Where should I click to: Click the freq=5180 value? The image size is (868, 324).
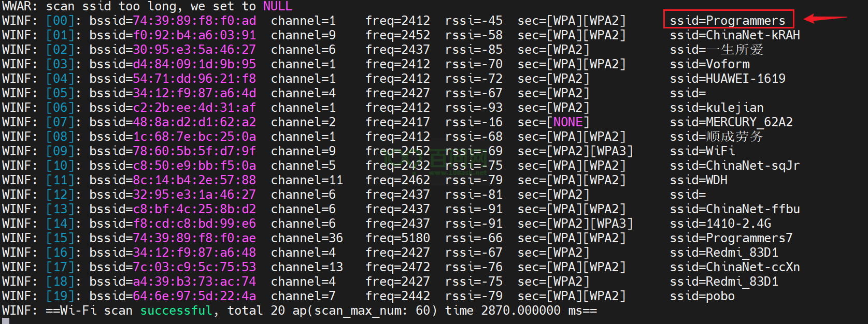(x=397, y=238)
